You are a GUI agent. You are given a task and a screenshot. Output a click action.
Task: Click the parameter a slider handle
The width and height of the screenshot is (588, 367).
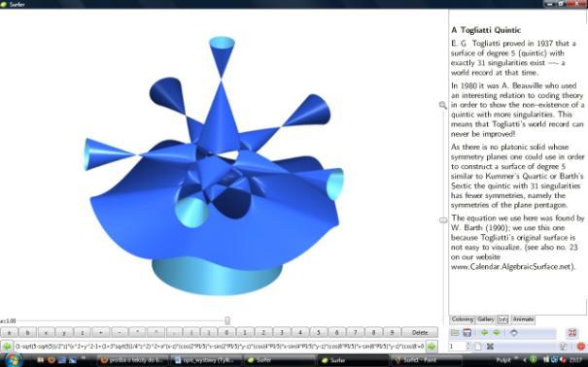[x=227, y=320]
